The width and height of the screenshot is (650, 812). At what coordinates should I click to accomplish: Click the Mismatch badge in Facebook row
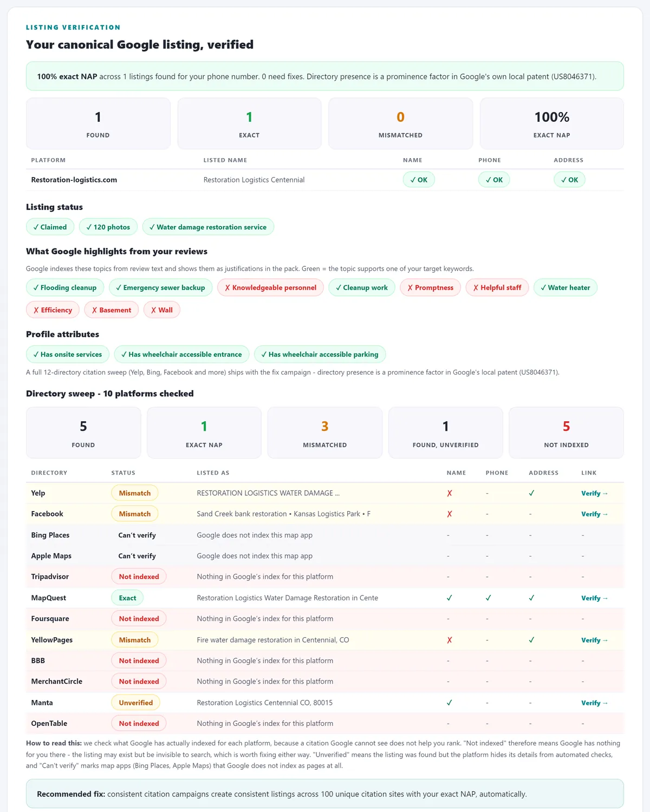[x=135, y=514]
